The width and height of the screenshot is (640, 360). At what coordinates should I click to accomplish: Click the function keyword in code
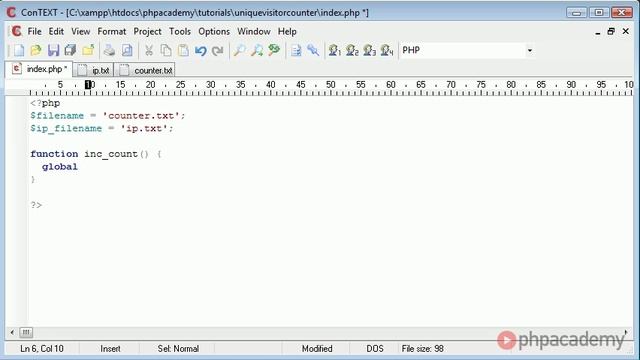pyautogui.click(x=54, y=154)
